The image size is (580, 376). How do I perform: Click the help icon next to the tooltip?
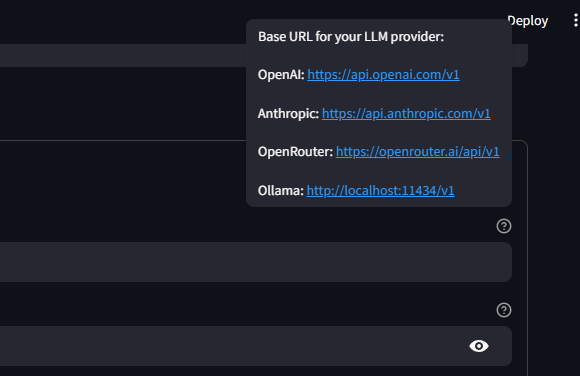pos(504,226)
